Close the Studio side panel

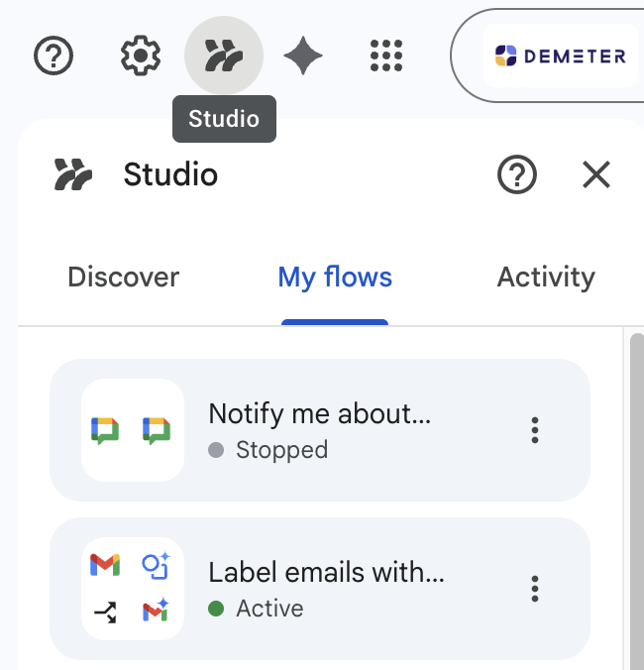[595, 175]
